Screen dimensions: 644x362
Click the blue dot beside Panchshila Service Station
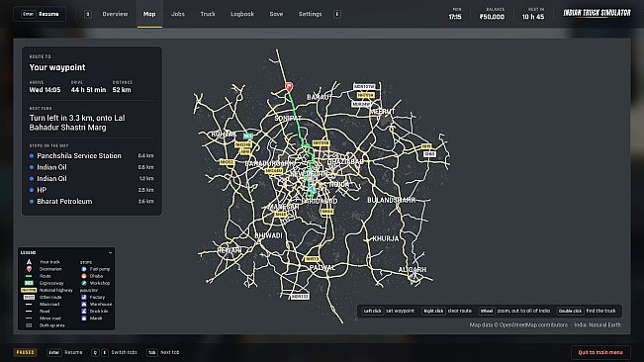pos(32,156)
